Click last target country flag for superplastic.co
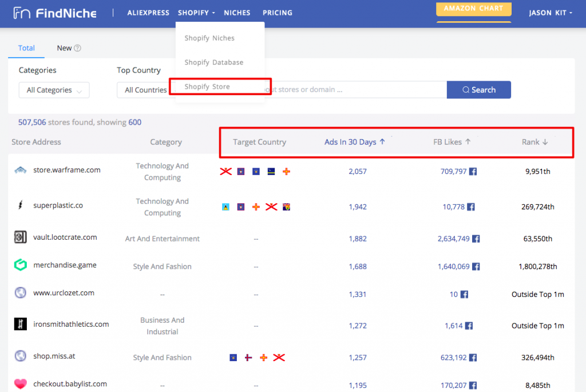The height and width of the screenshot is (392, 586). click(x=286, y=207)
